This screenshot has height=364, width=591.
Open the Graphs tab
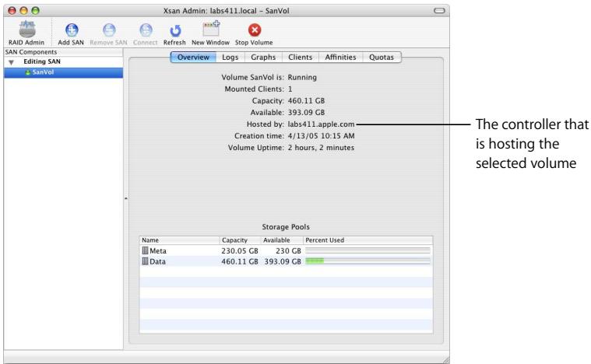coord(263,58)
